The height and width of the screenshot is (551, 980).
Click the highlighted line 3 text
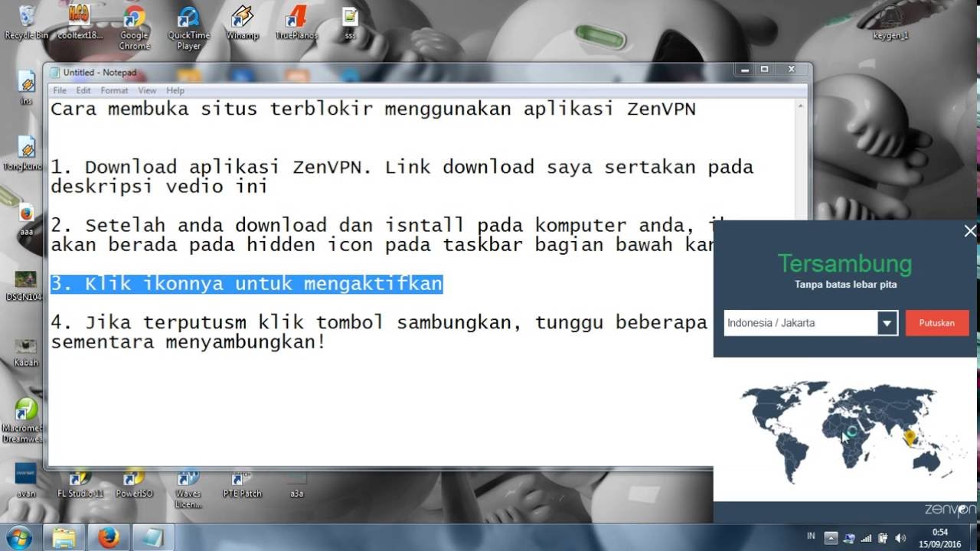pos(247,284)
